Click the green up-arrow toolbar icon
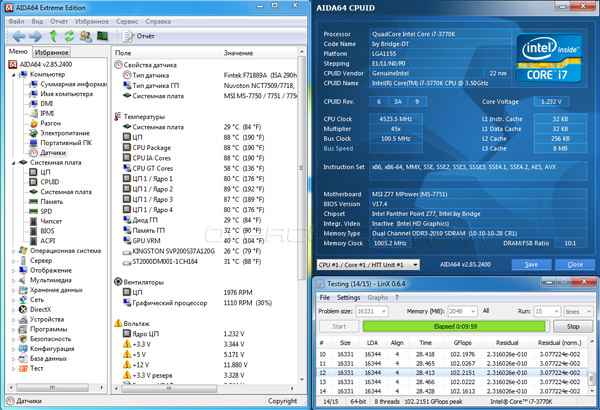The height and width of the screenshot is (410, 600). (x=53, y=36)
